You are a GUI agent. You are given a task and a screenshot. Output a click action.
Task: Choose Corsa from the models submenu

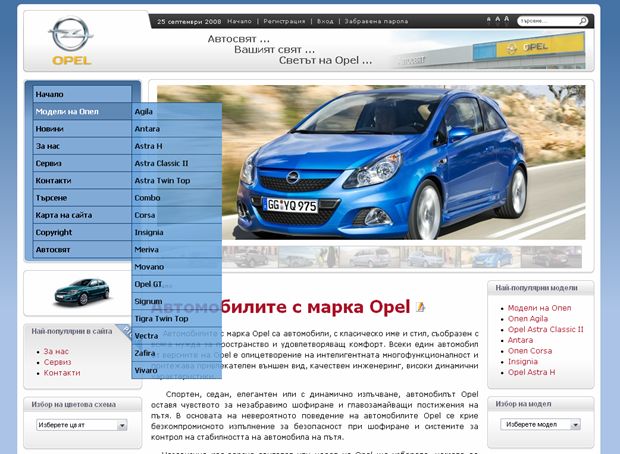(x=177, y=215)
